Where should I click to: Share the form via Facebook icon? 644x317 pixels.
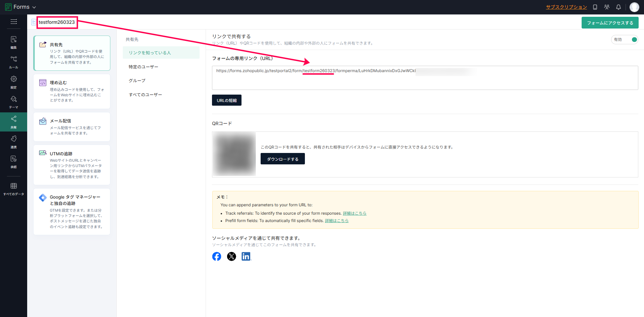[217, 257]
